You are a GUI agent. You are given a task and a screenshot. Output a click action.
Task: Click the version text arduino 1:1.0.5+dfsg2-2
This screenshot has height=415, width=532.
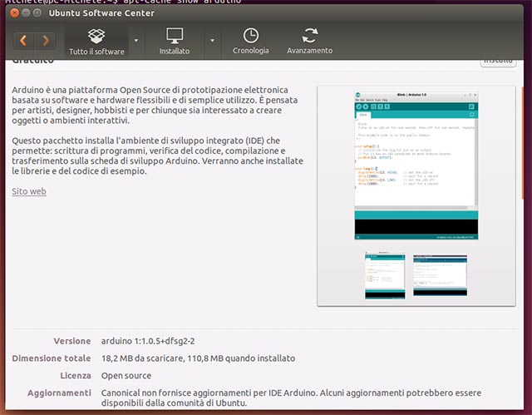click(148, 341)
